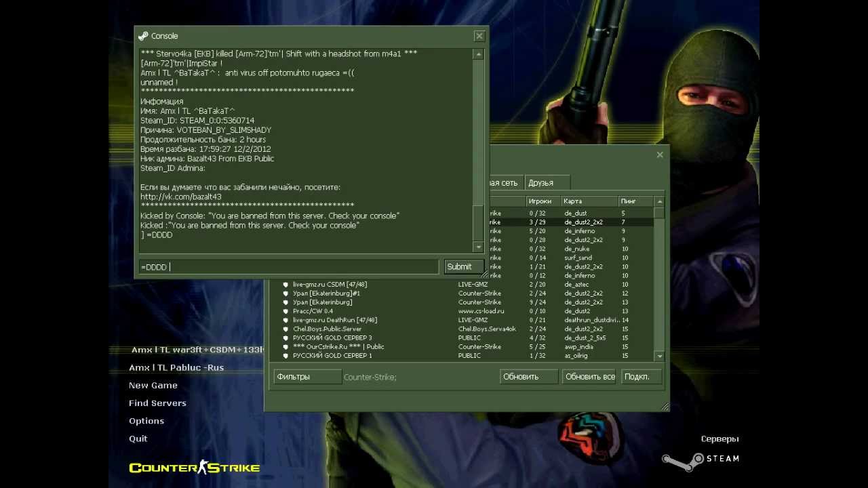Open Options from main menu

[146, 421]
